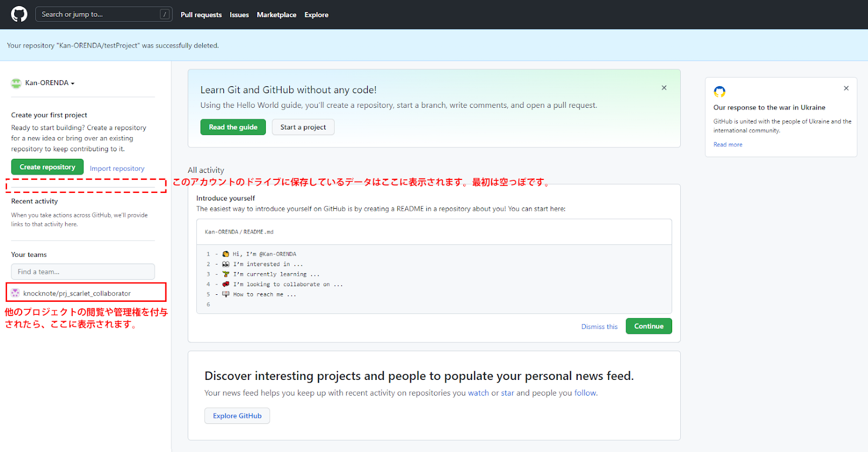Open knocknote/prj_scarlet_collaborator team link

point(77,293)
